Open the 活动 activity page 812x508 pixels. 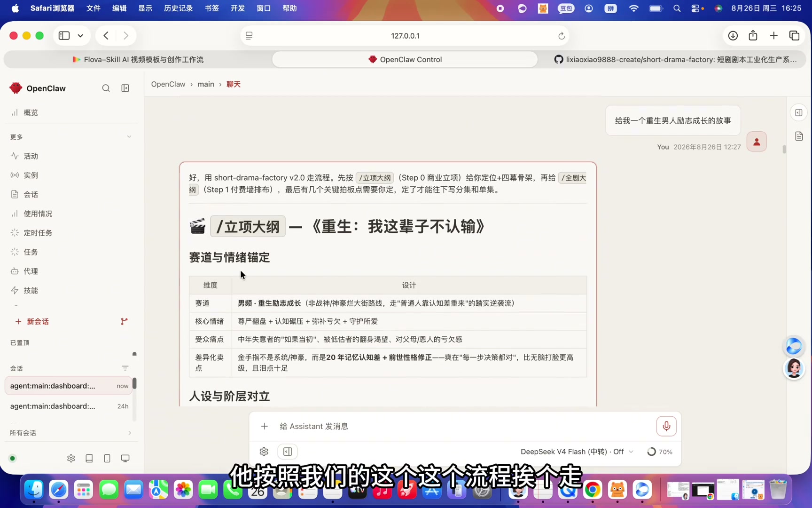point(71,156)
